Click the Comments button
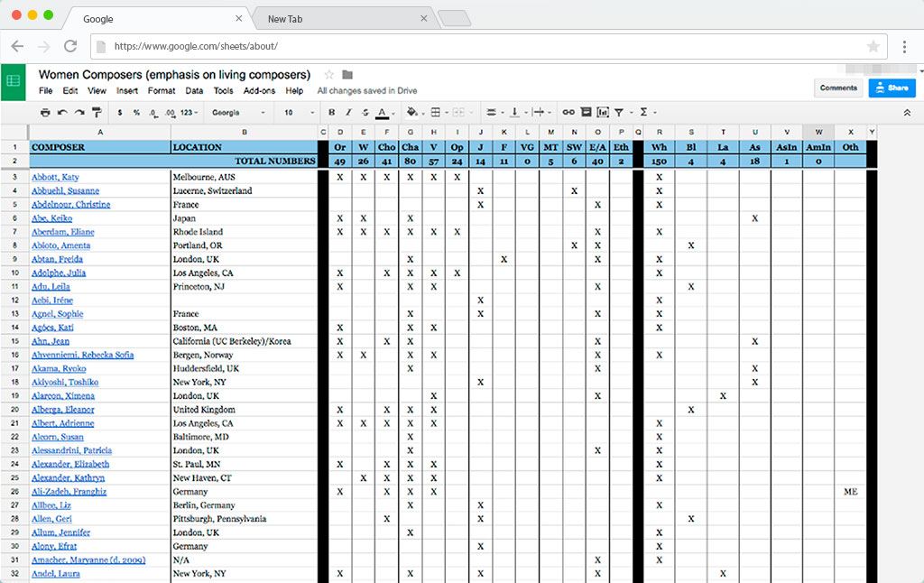 tap(838, 88)
